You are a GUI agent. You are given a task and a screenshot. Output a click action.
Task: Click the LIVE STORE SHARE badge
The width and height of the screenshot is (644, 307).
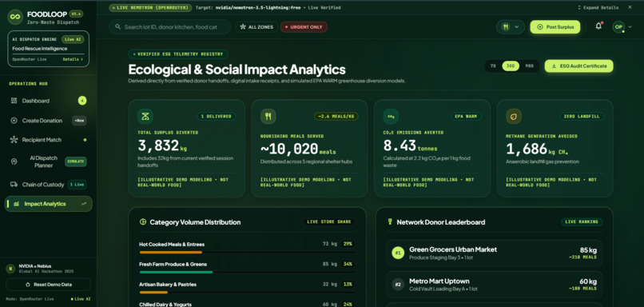point(329,222)
